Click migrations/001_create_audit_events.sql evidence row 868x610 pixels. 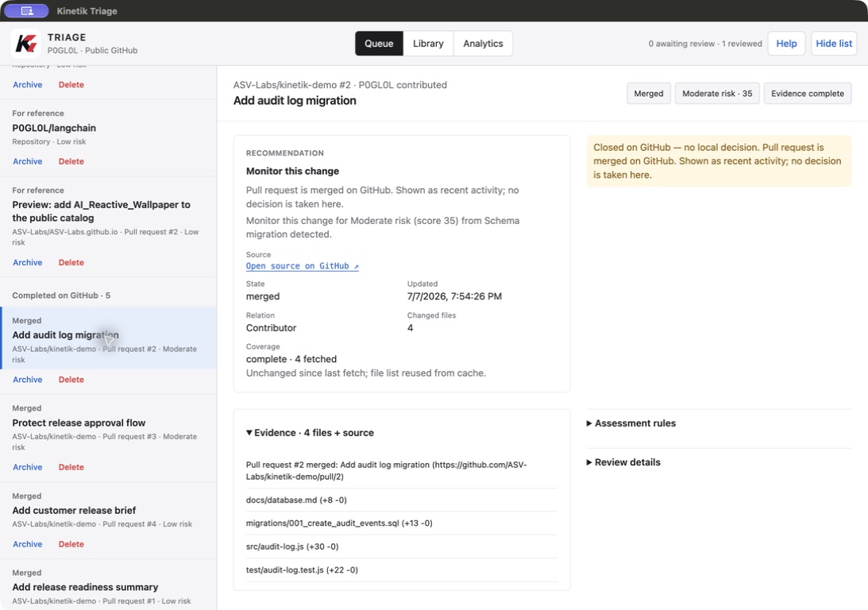(x=401, y=523)
